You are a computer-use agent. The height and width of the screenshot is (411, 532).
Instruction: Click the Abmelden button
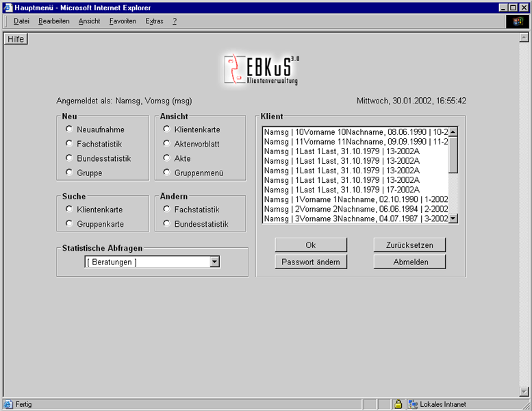[409, 262]
